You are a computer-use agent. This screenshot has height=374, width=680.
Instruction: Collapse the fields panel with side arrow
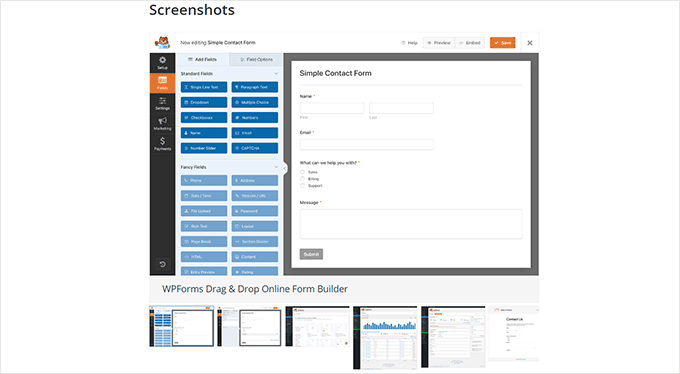pos(284,168)
